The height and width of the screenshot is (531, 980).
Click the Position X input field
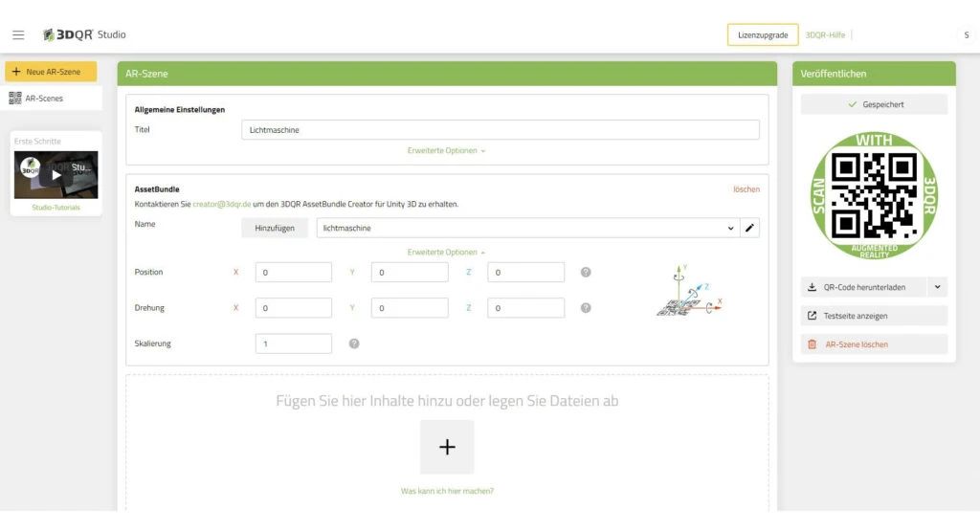pos(294,273)
